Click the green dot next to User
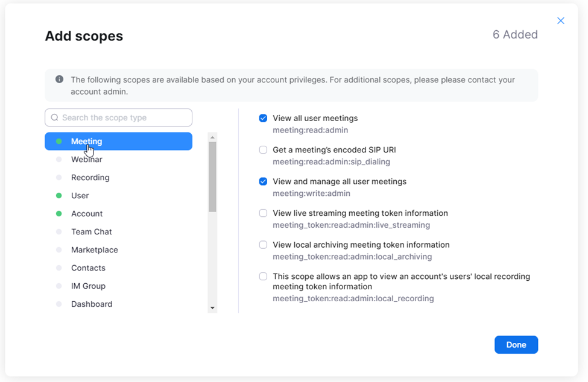This screenshot has width=588, height=382. [59, 195]
